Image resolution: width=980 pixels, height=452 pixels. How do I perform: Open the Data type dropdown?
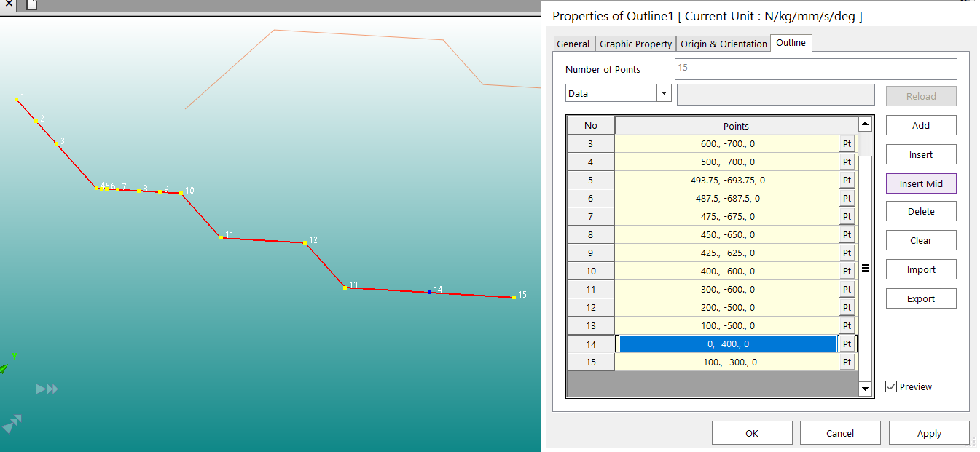[663, 93]
